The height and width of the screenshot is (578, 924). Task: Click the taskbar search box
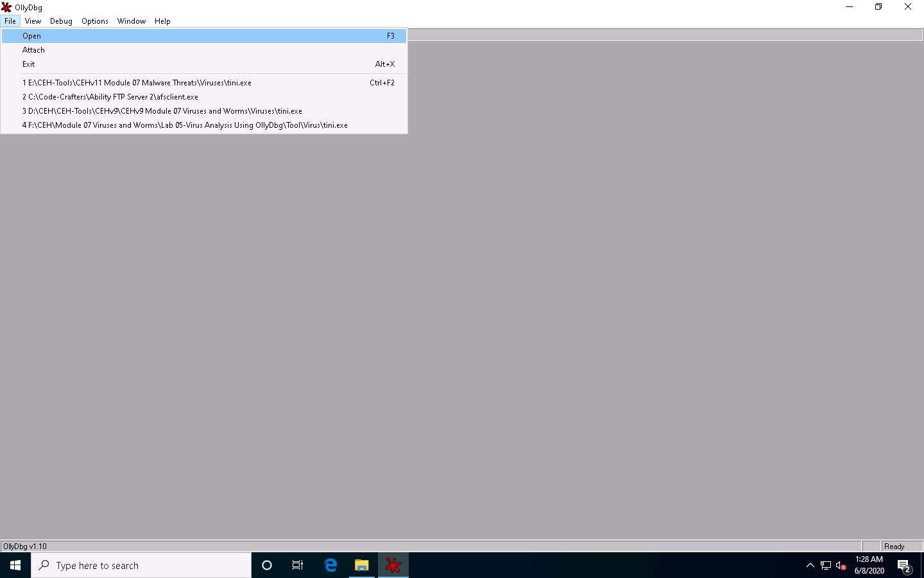tap(141, 565)
